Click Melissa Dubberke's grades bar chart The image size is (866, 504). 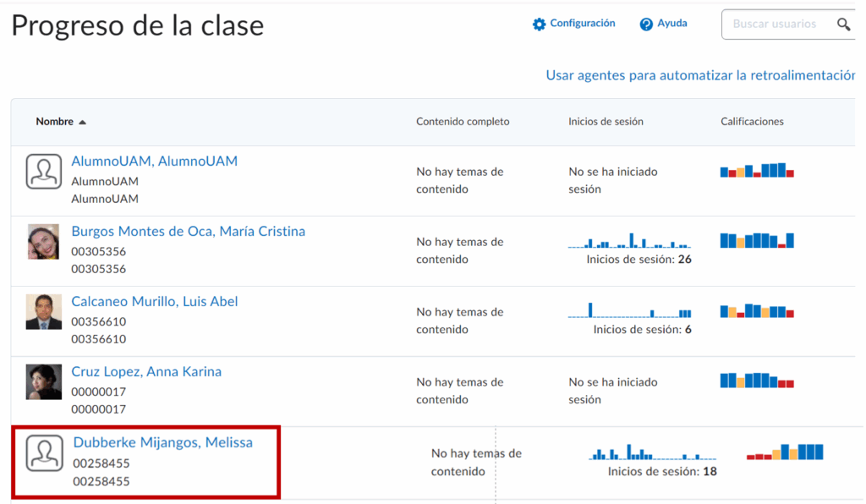pos(785,452)
